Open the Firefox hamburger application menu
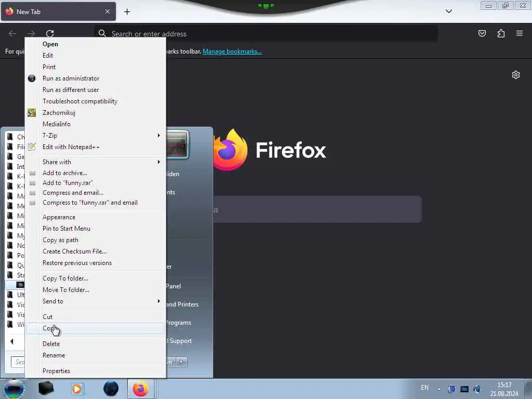The width and height of the screenshot is (532, 399). [x=520, y=33]
